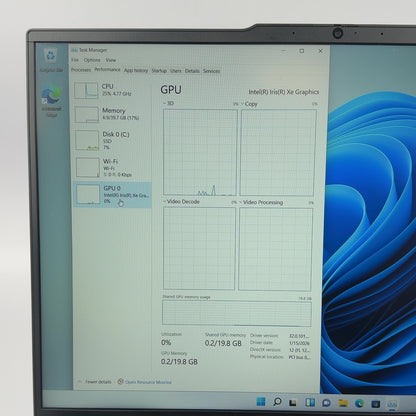Select the Wi-Fi performance entry
Viewport: 416px width, 416px height.
(112, 168)
